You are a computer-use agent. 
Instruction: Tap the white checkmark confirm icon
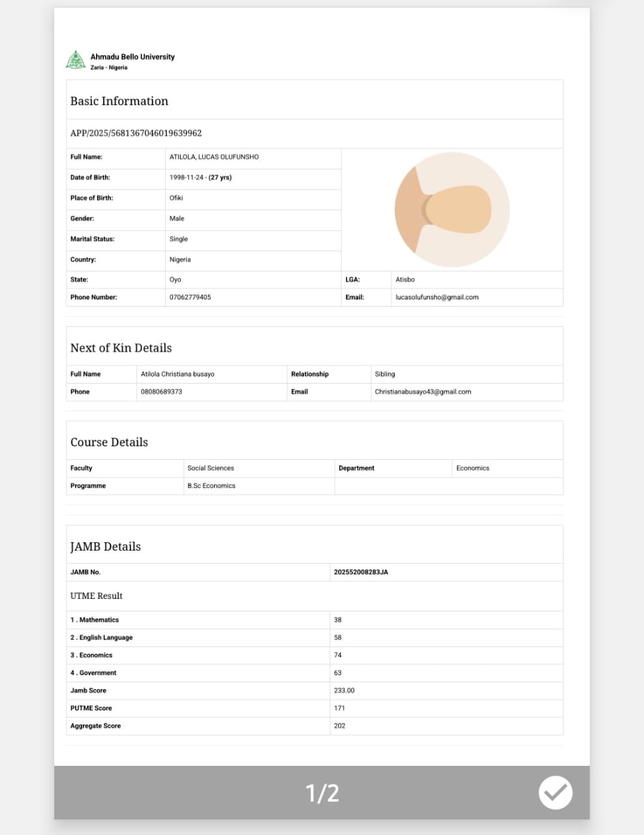(x=555, y=793)
